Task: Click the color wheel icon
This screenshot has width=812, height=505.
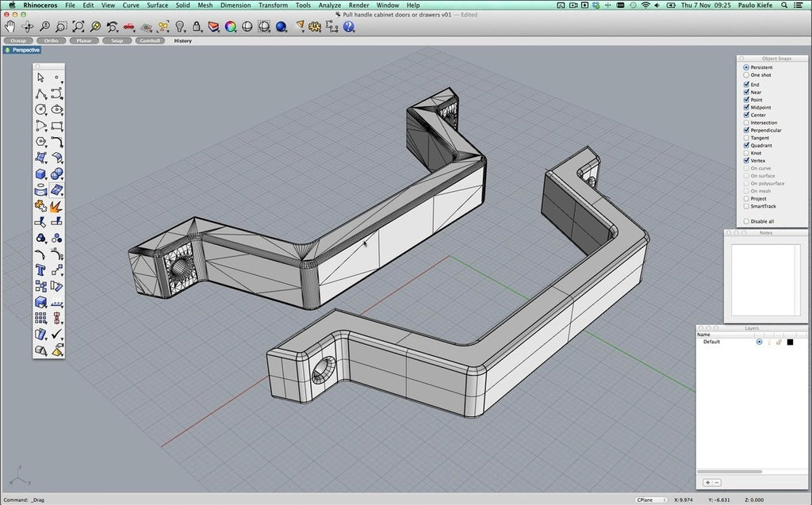Action: [231, 26]
